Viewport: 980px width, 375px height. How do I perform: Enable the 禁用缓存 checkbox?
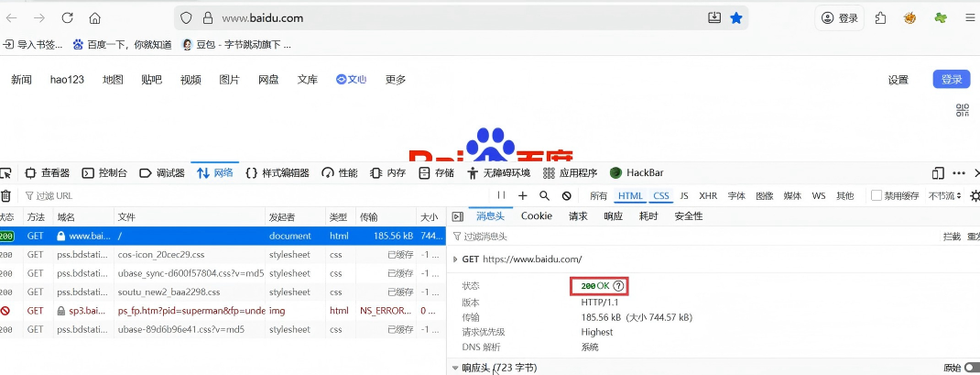tap(877, 196)
